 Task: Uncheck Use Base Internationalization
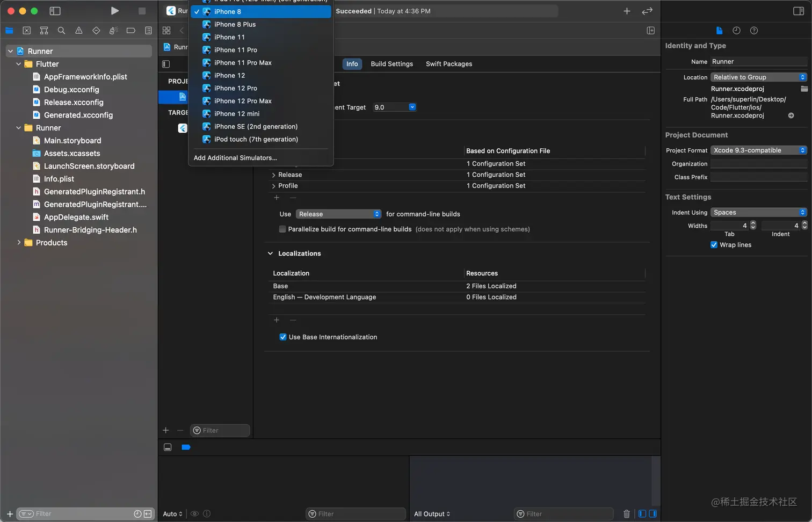283,337
